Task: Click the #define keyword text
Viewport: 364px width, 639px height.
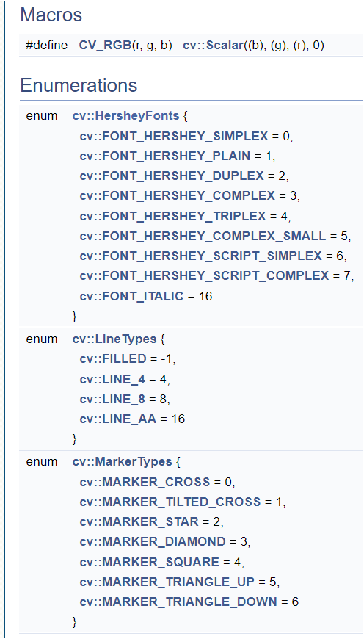Action: click(x=46, y=46)
